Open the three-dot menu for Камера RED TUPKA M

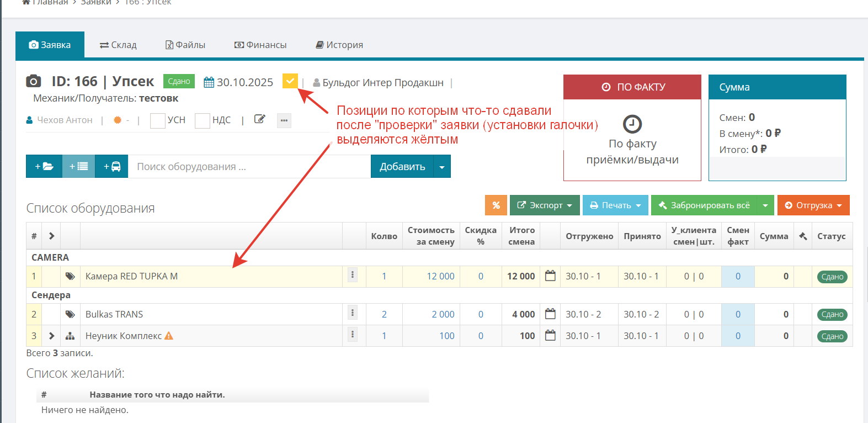[353, 275]
